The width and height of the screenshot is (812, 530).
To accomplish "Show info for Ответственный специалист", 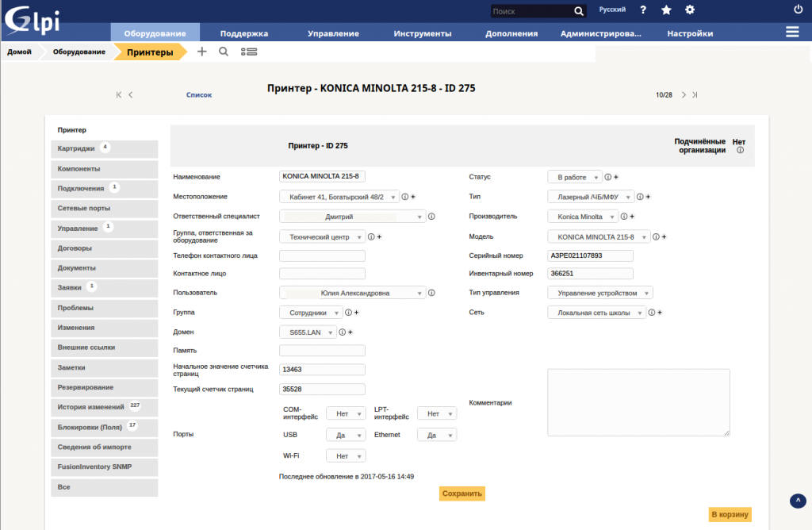I will click(x=431, y=217).
